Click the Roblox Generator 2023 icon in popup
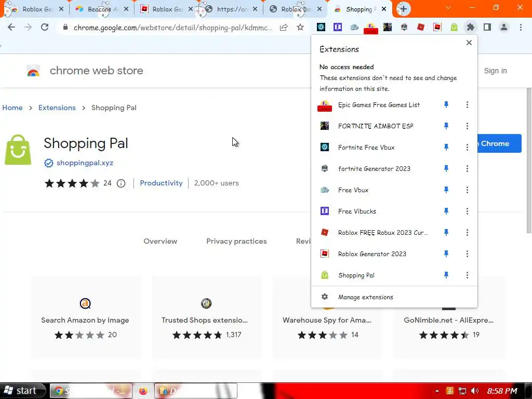 pos(325,254)
